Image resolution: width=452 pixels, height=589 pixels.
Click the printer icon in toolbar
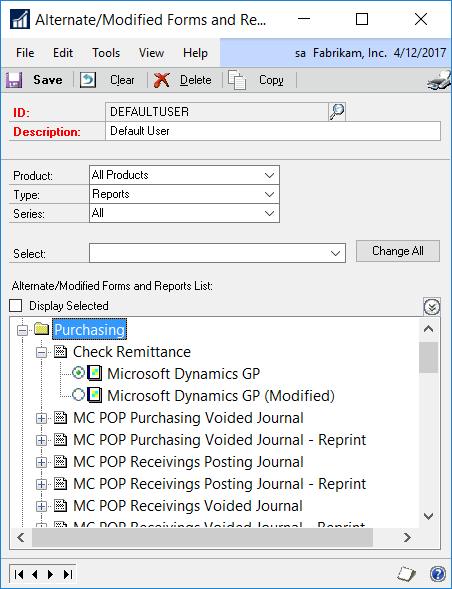point(439,80)
